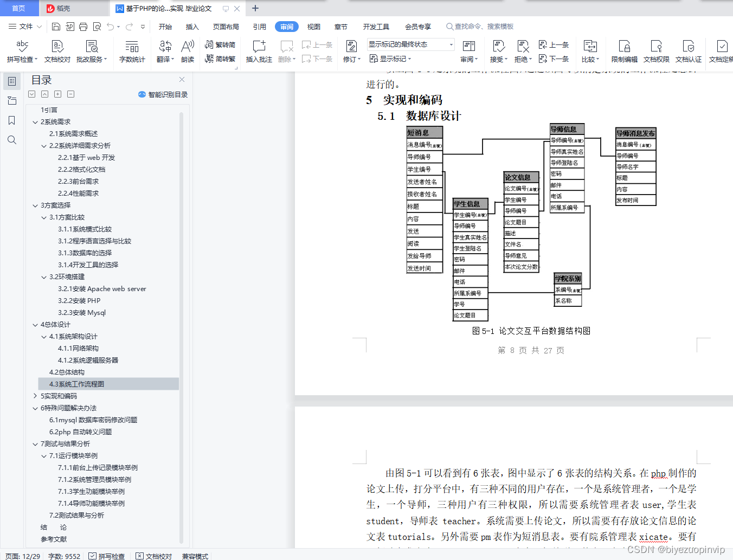Click 字数: 9552 in status bar
This screenshot has width=733, height=560.
(x=64, y=556)
